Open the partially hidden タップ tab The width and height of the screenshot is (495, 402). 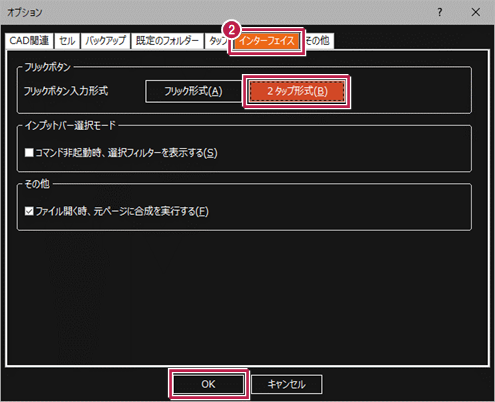[217, 41]
